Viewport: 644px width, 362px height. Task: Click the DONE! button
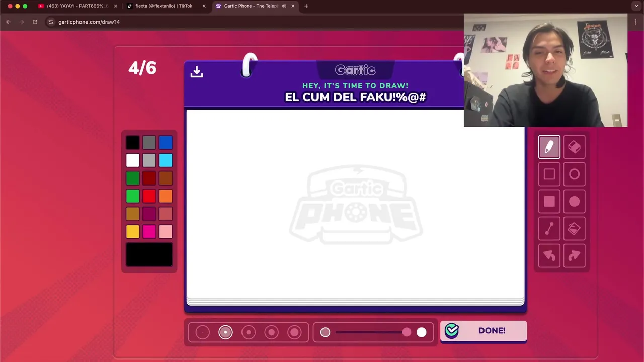[x=484, y=331]
